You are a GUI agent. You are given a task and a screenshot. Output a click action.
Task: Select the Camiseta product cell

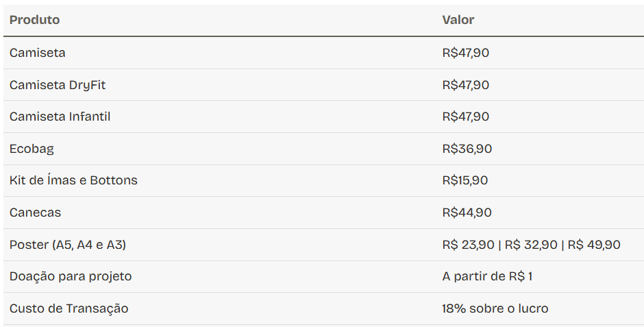38,53
